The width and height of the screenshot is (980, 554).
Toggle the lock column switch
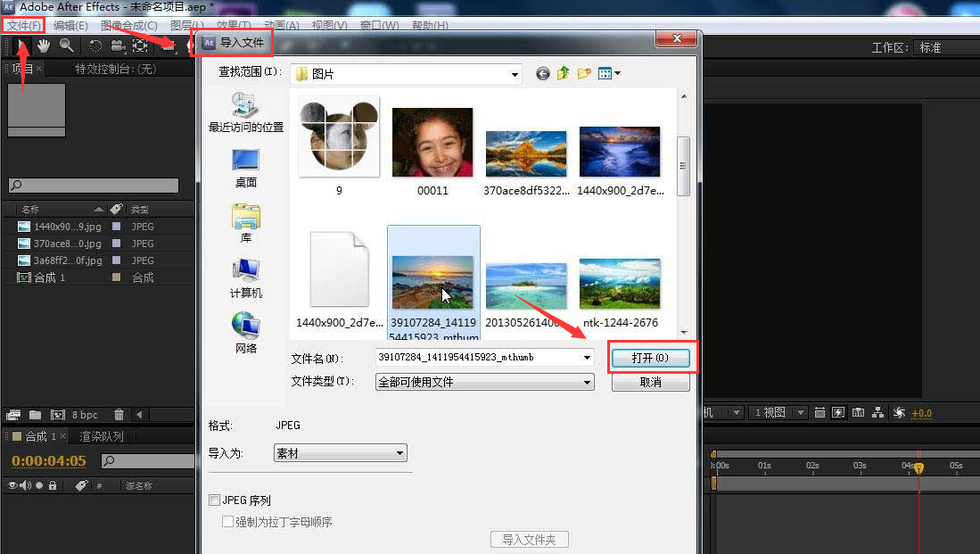[x=53, y=485]
